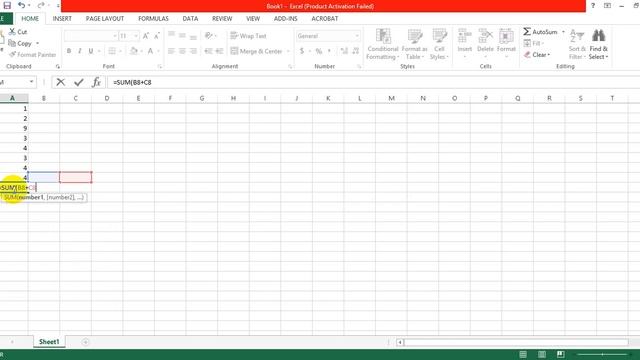Apply Accounting dollar number format
Image resolution: width=640 pixels, height=360 pixels.
coord(302,51)
